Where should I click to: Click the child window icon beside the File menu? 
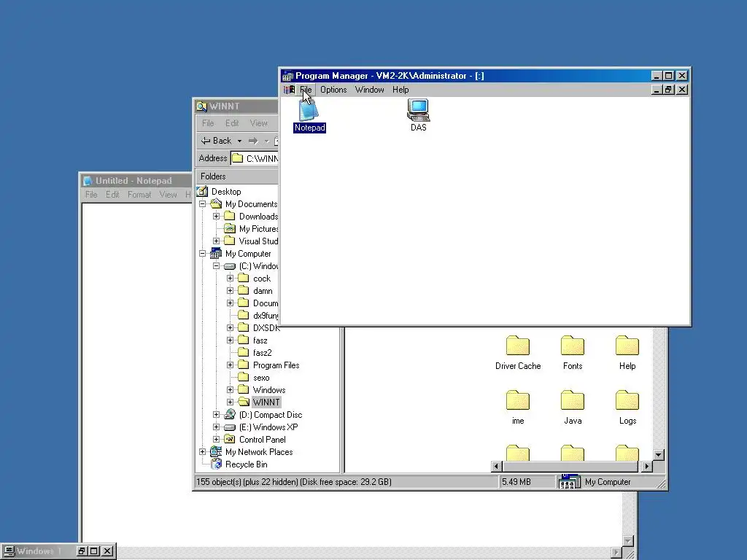click(289, 90)
